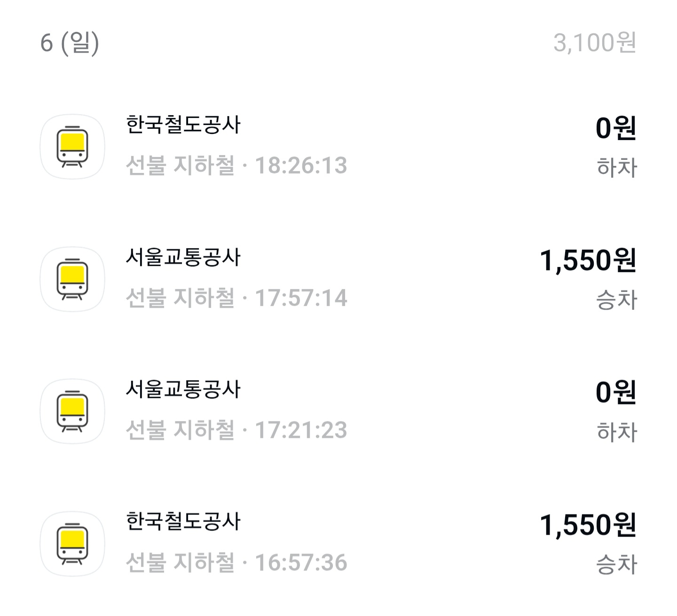Image resolution: width=677 pixels, height=616 pixels.
Task: Tap subway icon for 16:57:36 transaction
Action: [72, 544]
